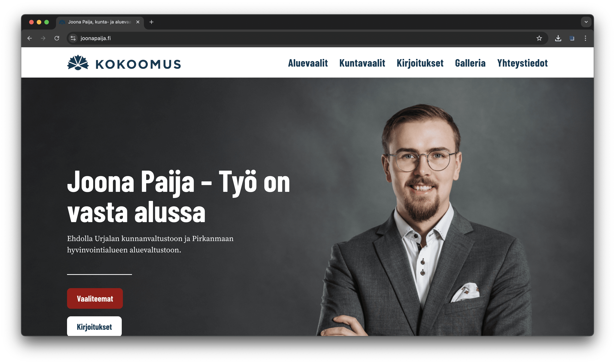Open Yhteystiedot contact page
Viewport: 615px width, 364px height.
[522, 63]
